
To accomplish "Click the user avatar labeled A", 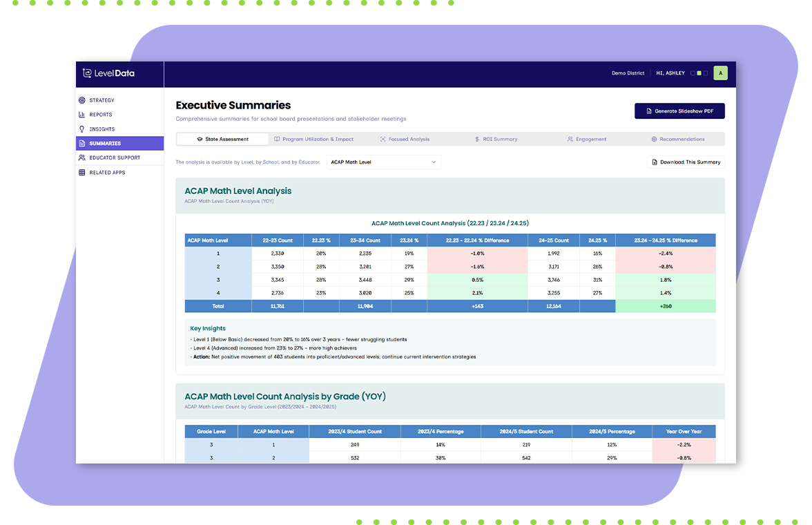I will 720,73.
